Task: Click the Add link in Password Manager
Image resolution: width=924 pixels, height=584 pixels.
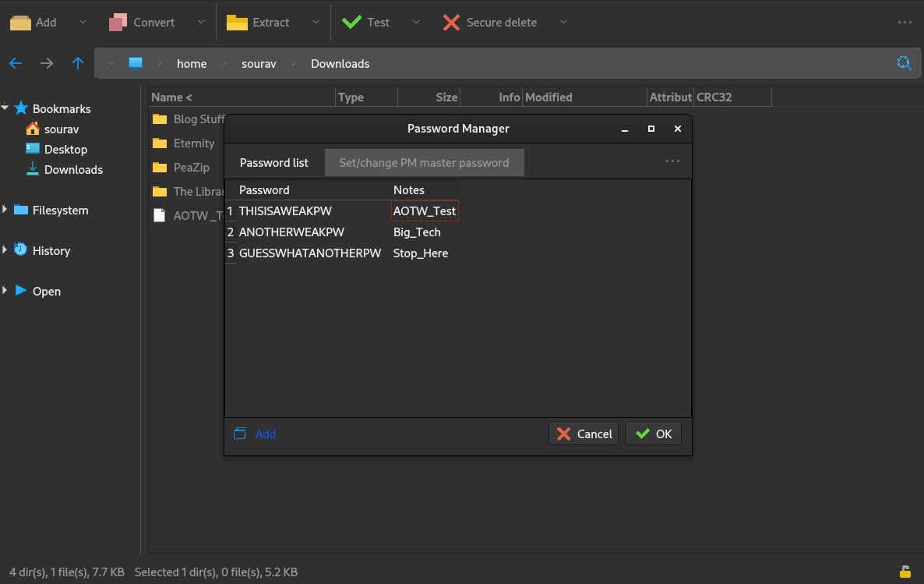Action: click(x=265, y=434)
